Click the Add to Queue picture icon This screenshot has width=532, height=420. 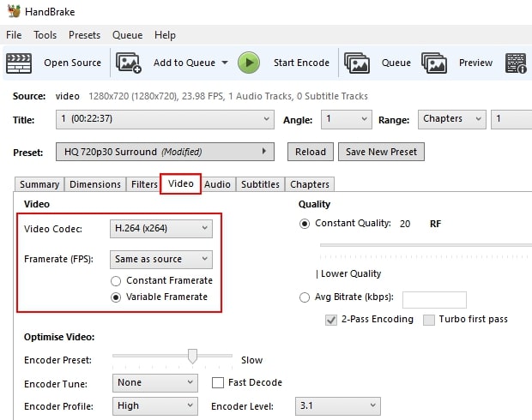[129, 63]
